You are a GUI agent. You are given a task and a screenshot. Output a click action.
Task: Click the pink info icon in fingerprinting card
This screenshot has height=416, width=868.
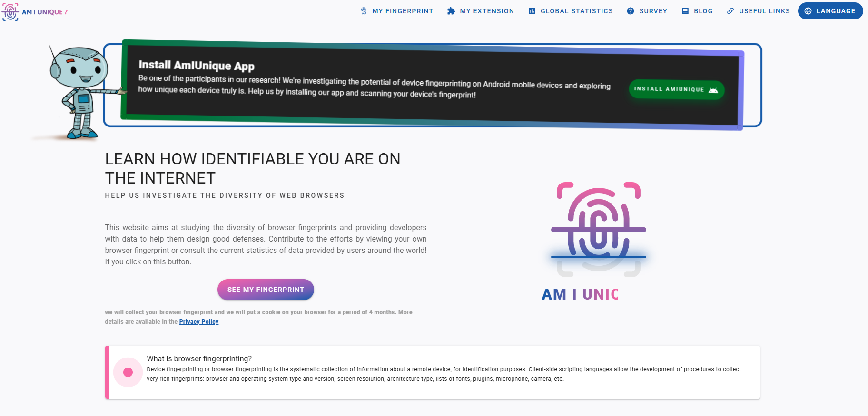(x=128, y=372)
